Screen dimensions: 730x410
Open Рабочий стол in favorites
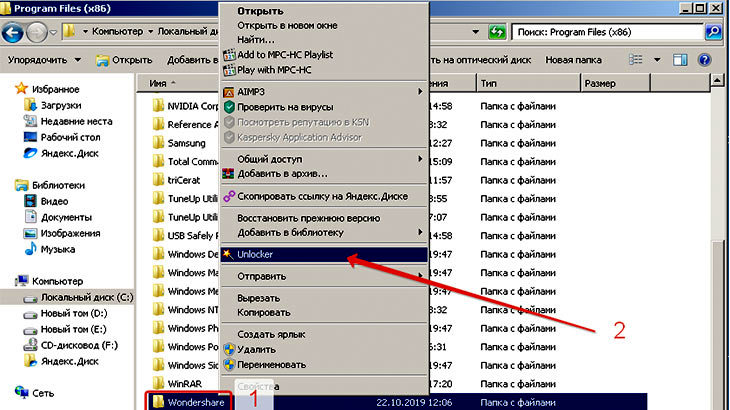[62, 137]
